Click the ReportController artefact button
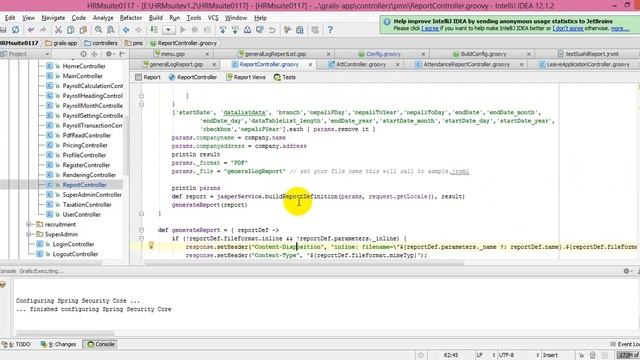Image resolution: width=640 pixels, height=360 pixels. point(193,77)
